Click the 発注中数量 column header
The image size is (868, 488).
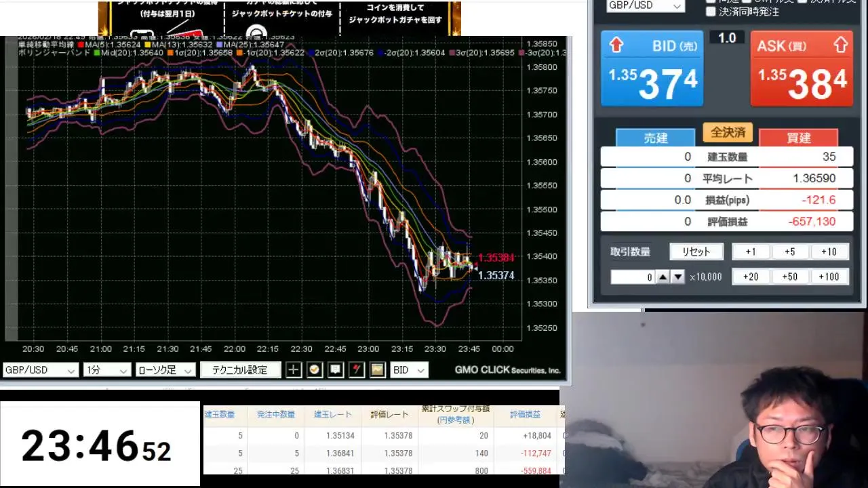tap(276, 414)
